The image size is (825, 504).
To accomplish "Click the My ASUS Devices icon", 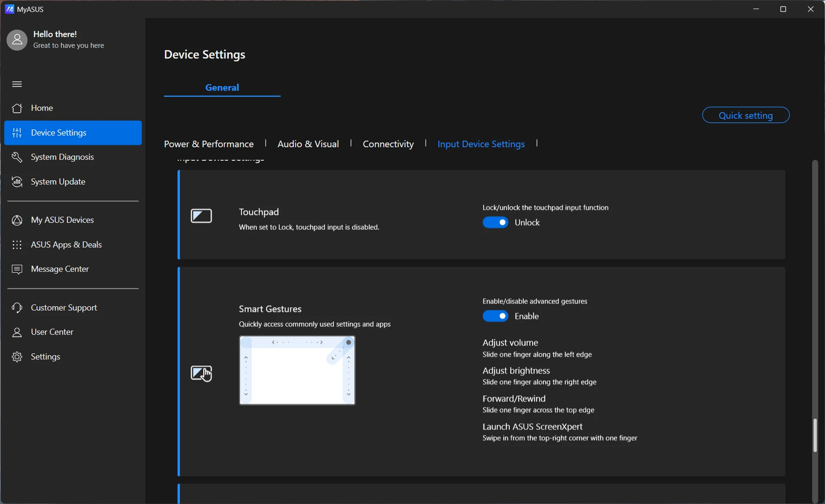I will tap(17, 220).
